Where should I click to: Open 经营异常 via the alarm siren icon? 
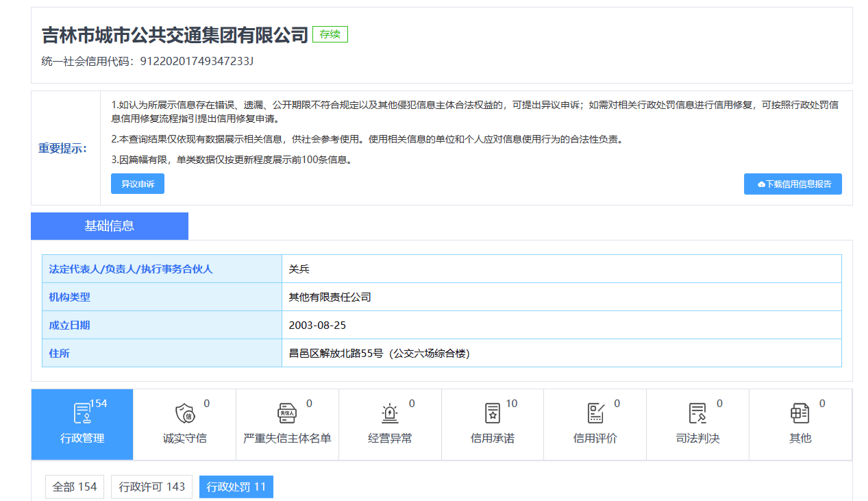pyautogui.click(x=389, y=413)
